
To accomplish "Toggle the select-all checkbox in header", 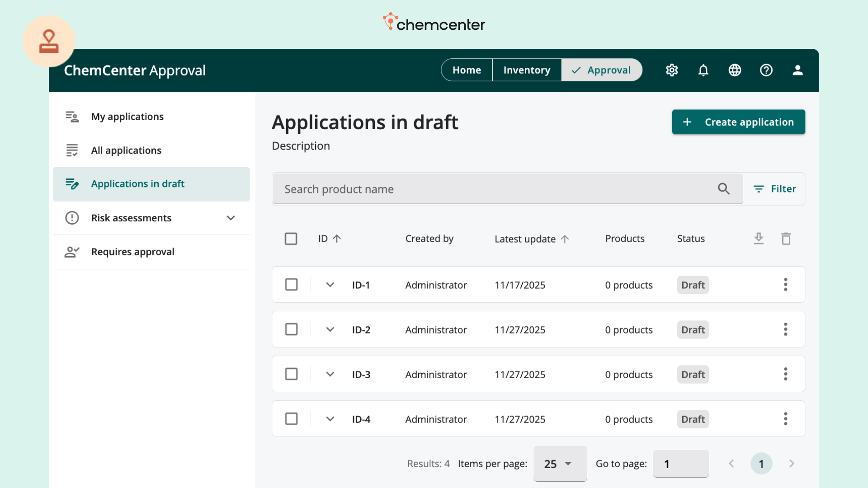I will (291, 239).
